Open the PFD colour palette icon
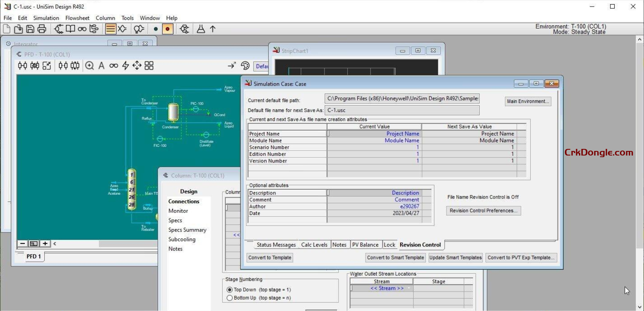 coord(245,66)
